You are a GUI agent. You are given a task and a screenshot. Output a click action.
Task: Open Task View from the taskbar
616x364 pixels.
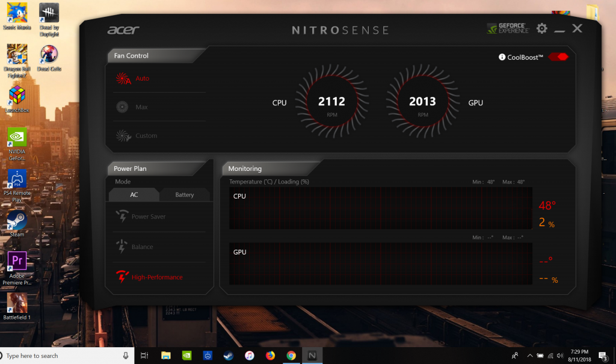click(144, 355)
